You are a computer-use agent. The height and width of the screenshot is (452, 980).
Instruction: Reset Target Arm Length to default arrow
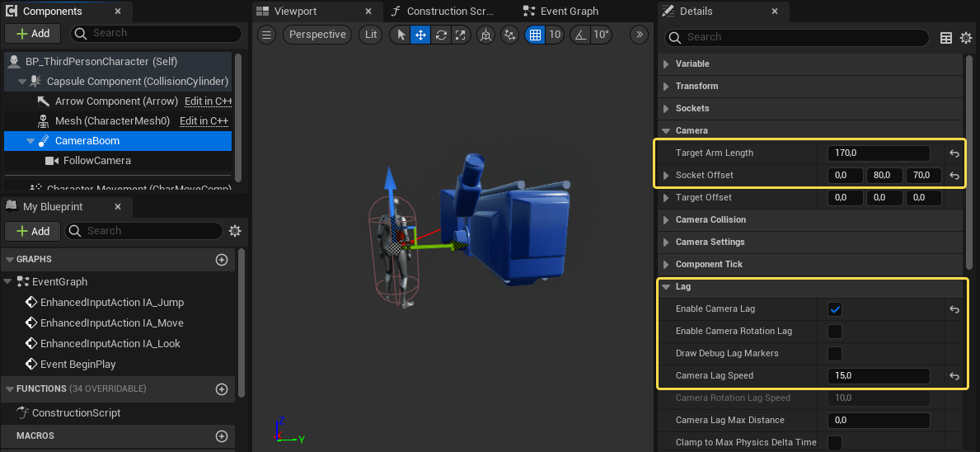point(954,153)
